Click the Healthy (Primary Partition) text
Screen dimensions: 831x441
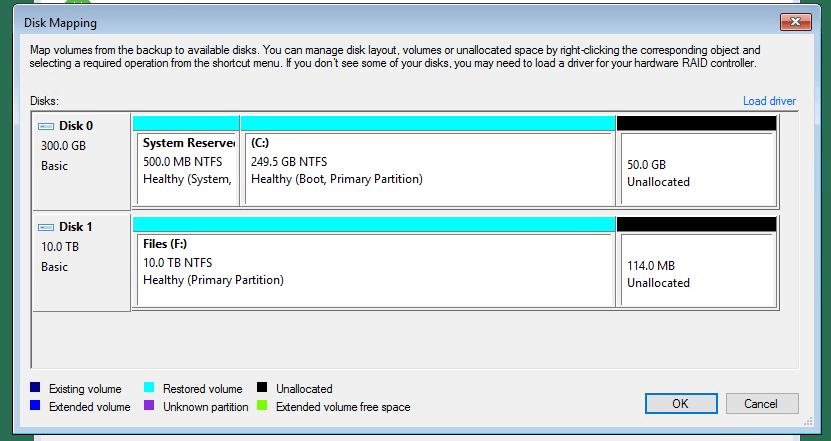click(213, 280)
